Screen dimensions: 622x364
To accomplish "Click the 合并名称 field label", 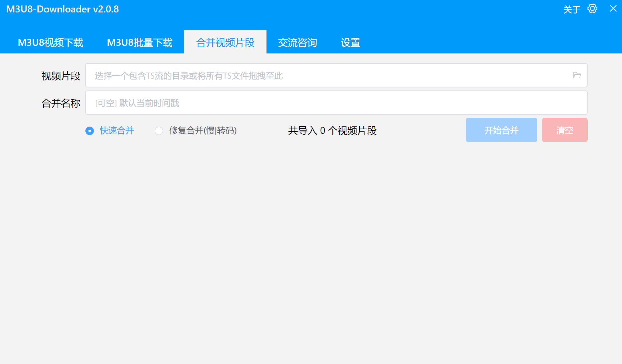I will coord(61,103).
